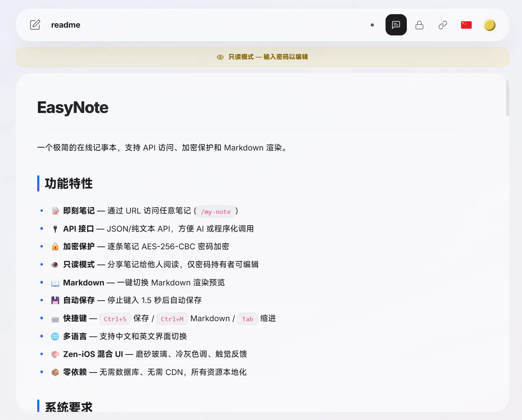Click the 多语言 bold text
Image resolution: width=522 pixels, height=420 pixels.
(x=75, y=336)
